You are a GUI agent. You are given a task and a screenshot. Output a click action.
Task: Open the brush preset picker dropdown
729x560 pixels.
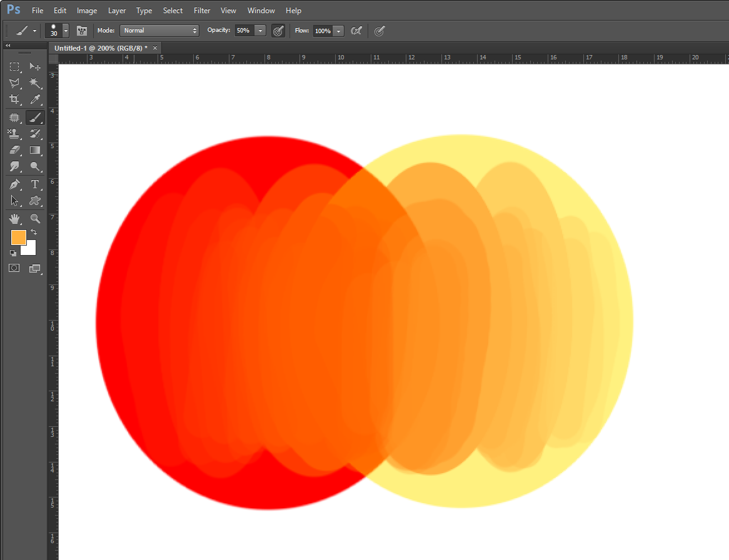pyautogui.click(x=66, y=31)
